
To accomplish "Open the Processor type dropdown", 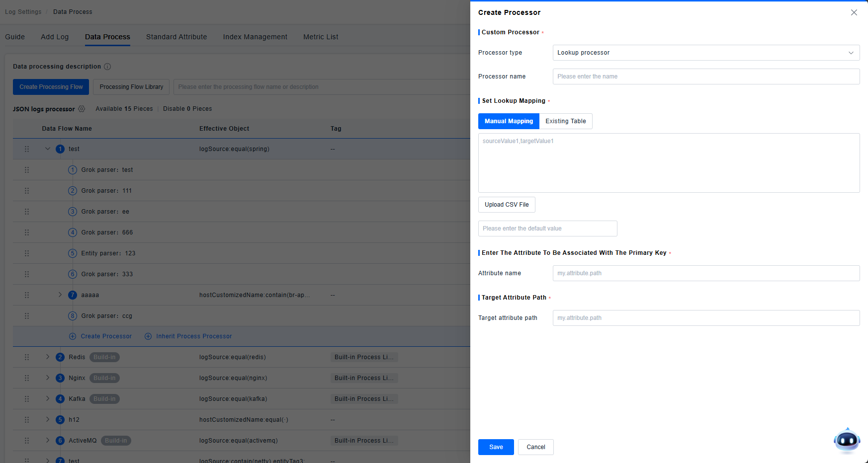I will point(706,53).
